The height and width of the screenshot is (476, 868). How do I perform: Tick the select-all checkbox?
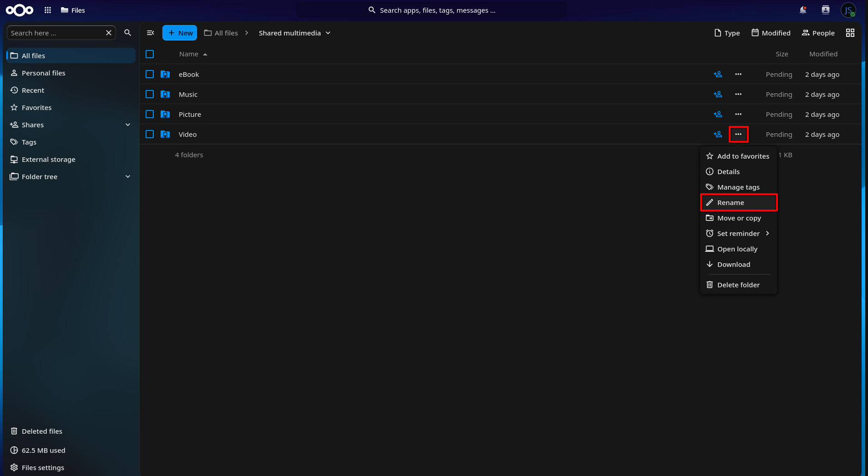click(150, 54)
